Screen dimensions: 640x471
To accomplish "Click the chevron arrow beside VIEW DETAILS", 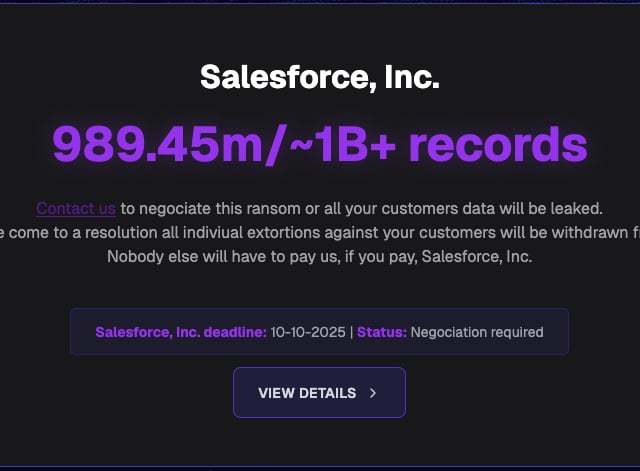I will 373,393.
